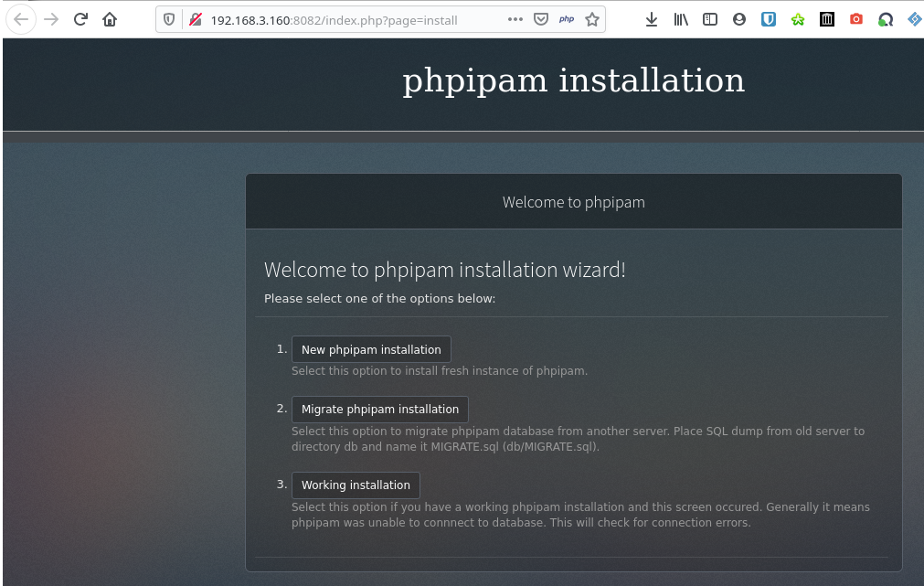
Task: Click the php logo in the address bar
Action: tap(566, 18)
